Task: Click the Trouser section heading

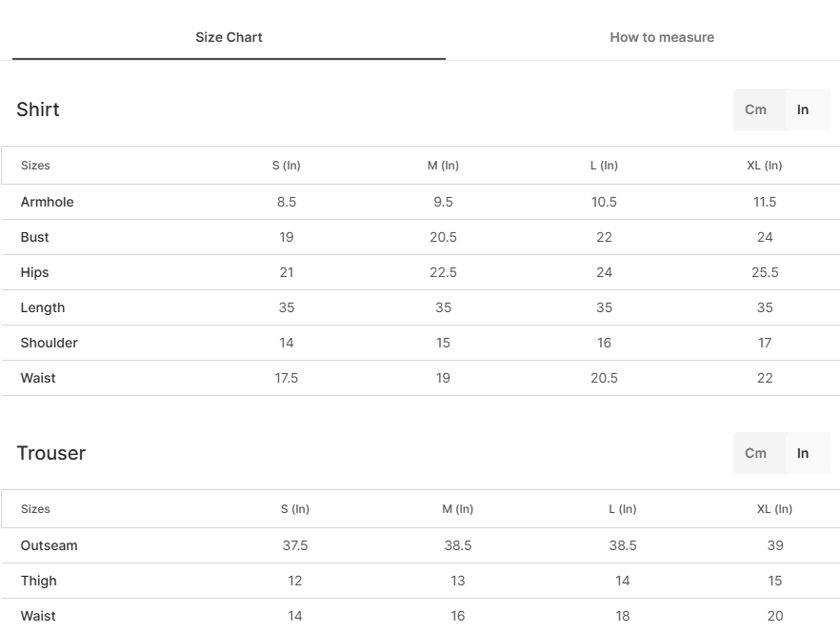Action: click(x=50, y=453)
